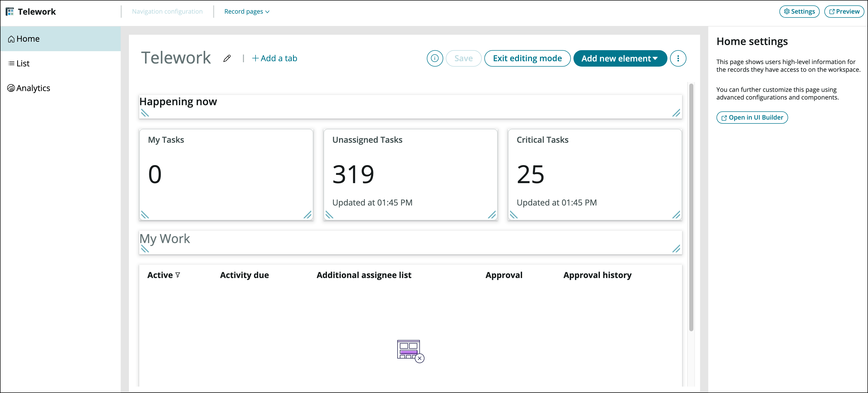Click the Telework app logo icon
The width and height of the screenshot is (868, 393).
click(x=10, y=12)
